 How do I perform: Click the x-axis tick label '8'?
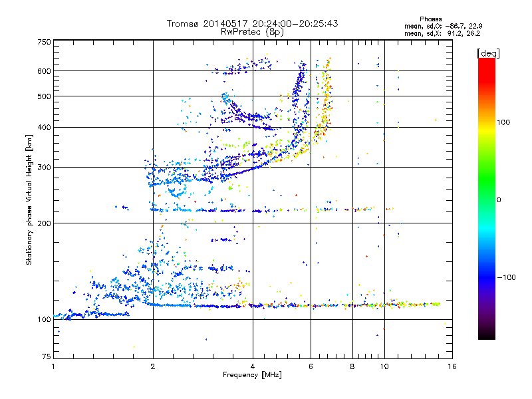click(352, 366)
